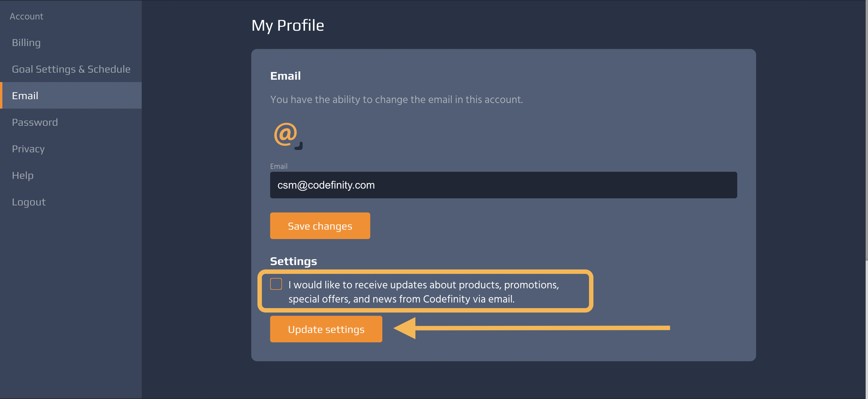
Task: Select the Email sidebar item
Action: click(71, 96)
